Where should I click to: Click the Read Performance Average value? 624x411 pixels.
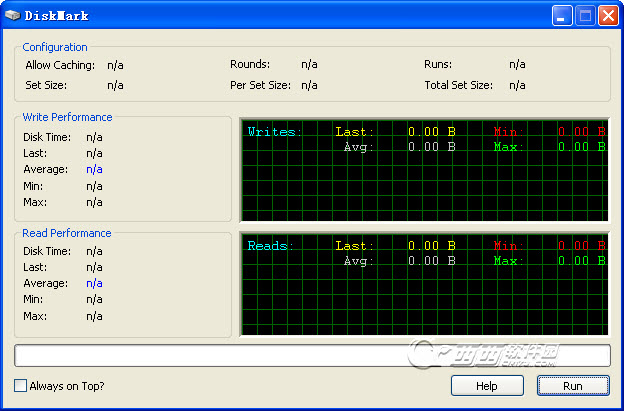94,284
